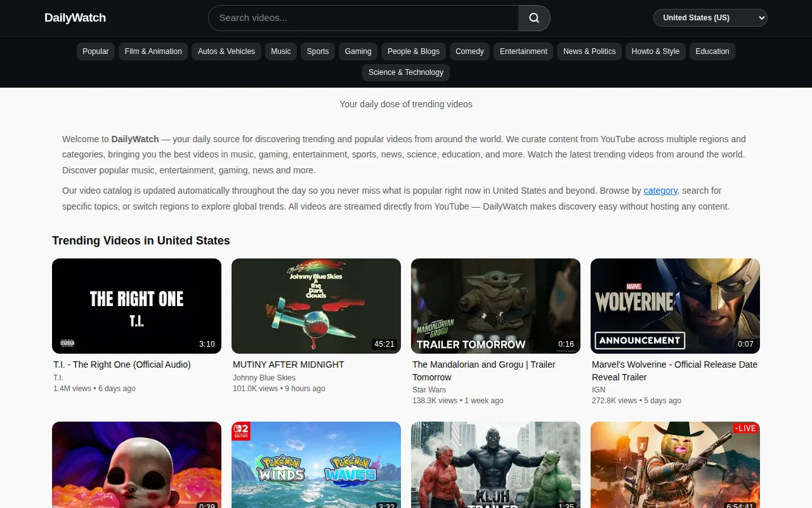This screenshot has width=812, height=508.
Task: Click 1.4M views • 6 days ago text
Action: tap(95, 389)
